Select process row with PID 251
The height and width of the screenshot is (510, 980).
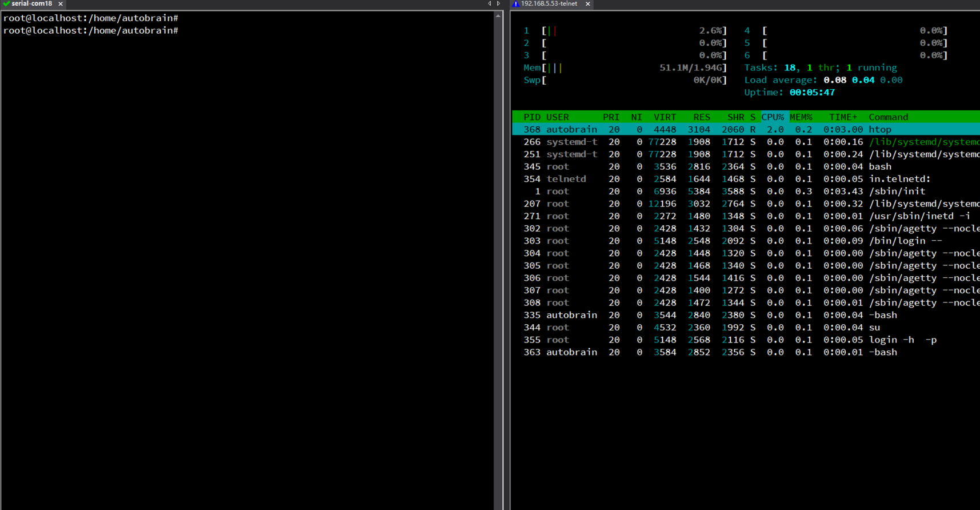click(746, 154)
